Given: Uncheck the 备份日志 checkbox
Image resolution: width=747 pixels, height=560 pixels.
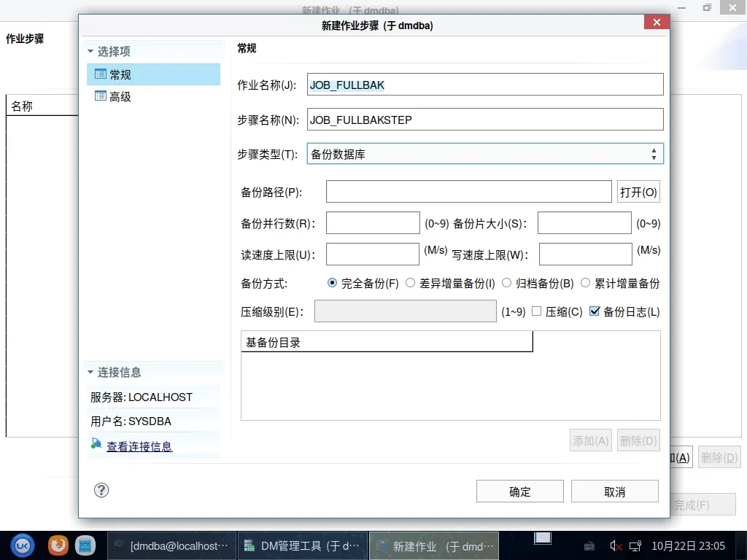Looking at the screenshot, I should (595, 311).
